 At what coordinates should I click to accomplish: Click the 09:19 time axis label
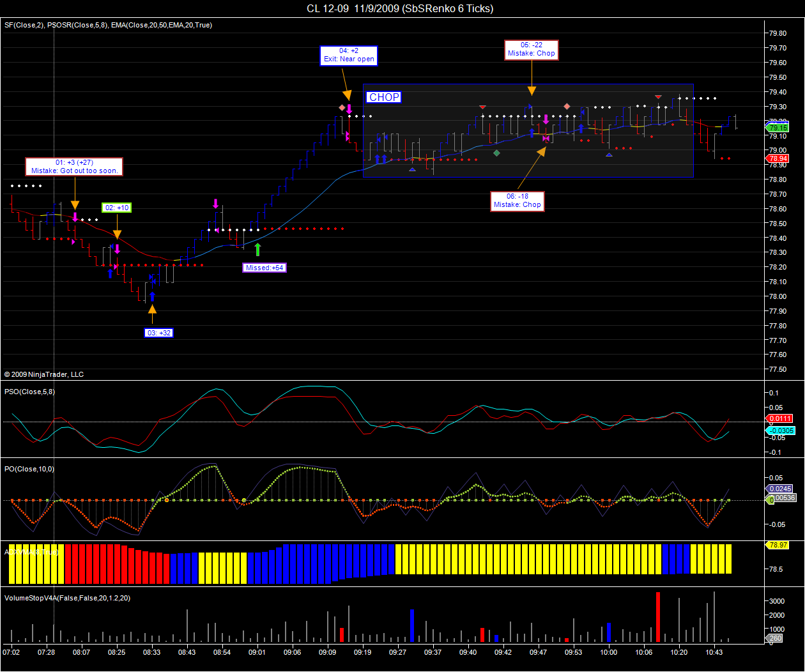[362, 652]
